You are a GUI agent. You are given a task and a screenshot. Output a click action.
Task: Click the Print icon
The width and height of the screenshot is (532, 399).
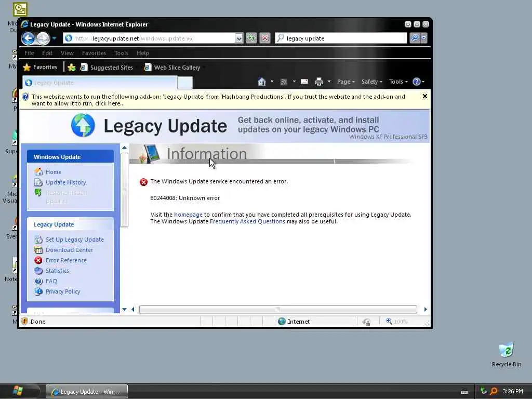point(318,82)
